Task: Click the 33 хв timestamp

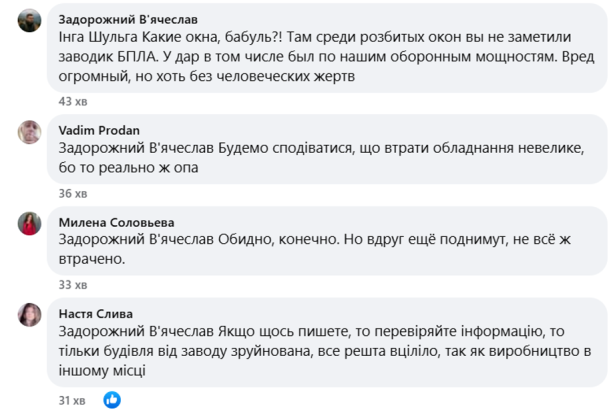Action: 73,284
